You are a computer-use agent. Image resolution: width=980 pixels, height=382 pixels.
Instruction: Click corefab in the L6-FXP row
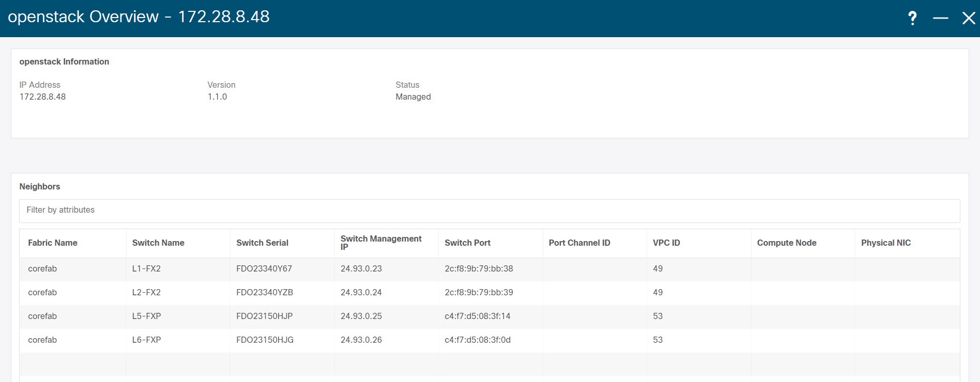point(42,340)
